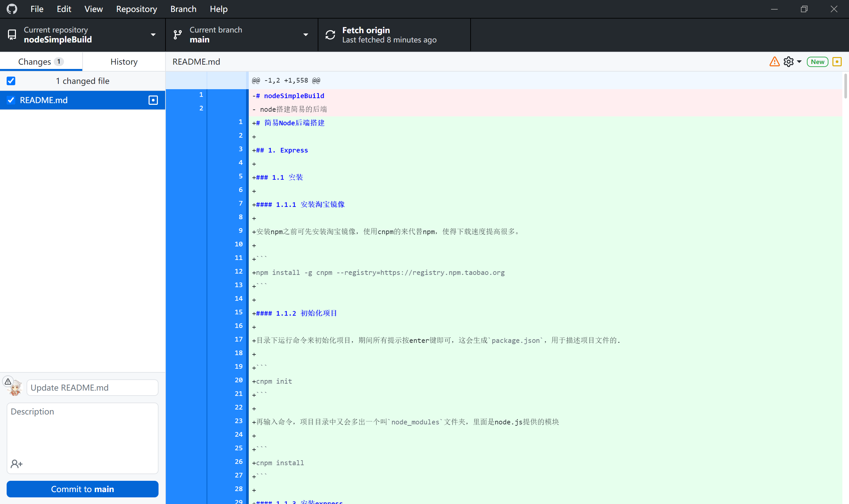Open the Help menu
This screenshot has width=849, height=504.
click(x=218, y=9)
